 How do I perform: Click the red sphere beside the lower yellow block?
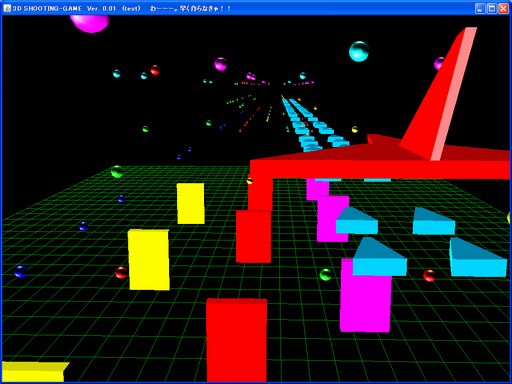[121, 273]
